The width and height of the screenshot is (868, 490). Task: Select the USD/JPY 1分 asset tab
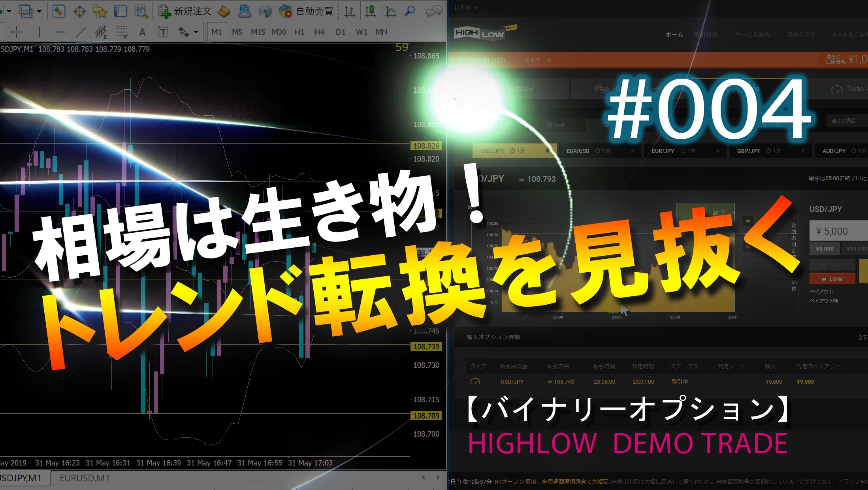point(514,151)
